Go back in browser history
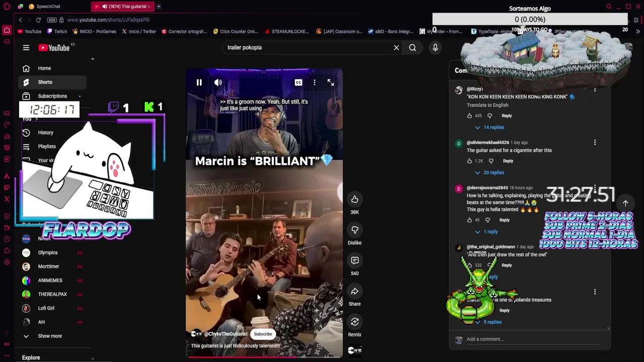The height and width of the screenshot is (362, 644). (20, 20)
